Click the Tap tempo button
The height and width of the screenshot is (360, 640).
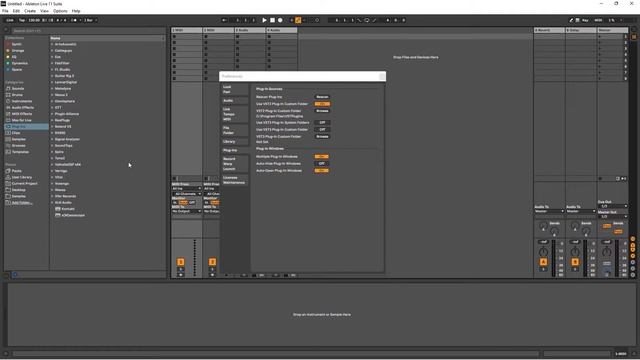[22, 20]
